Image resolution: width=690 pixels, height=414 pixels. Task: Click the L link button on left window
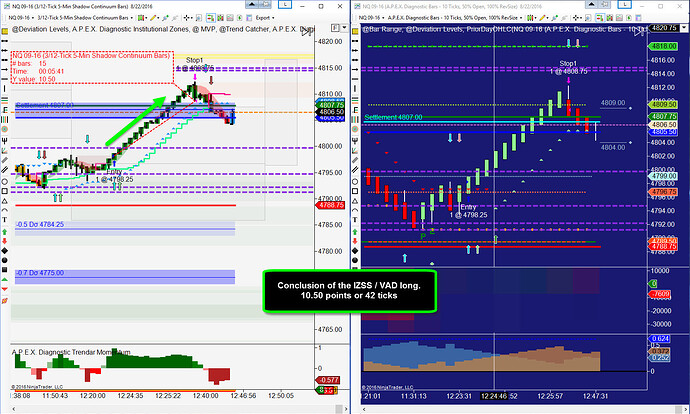click(285, 4)
